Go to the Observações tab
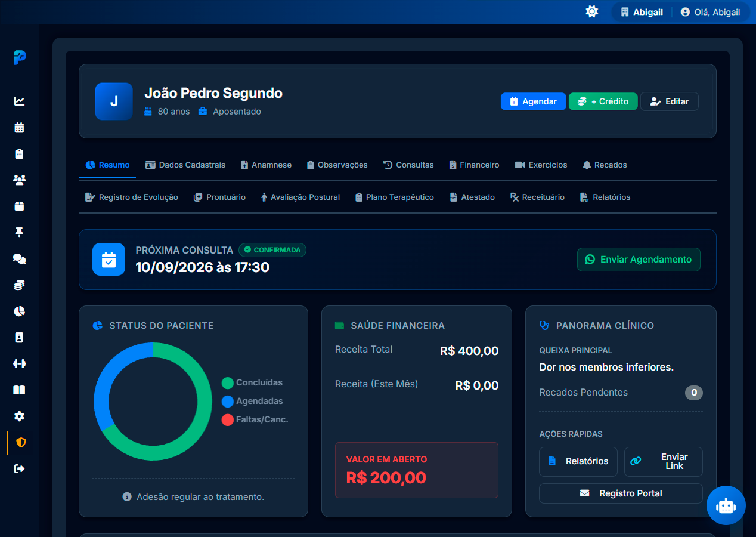 pos(337,165)
